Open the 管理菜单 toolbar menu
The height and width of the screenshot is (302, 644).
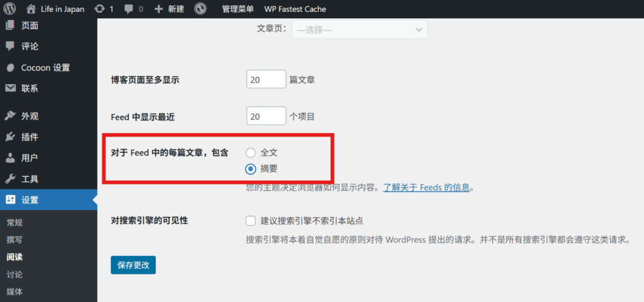point(238,9)
